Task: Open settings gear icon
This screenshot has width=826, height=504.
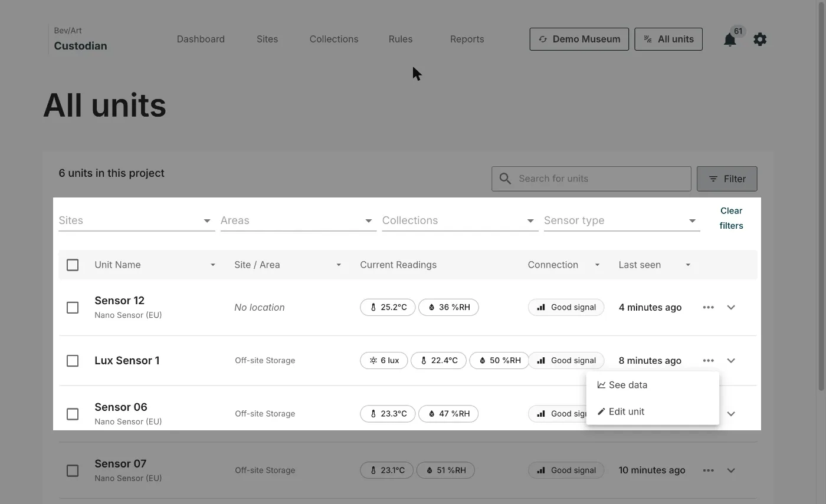Action: coord(760,39)
